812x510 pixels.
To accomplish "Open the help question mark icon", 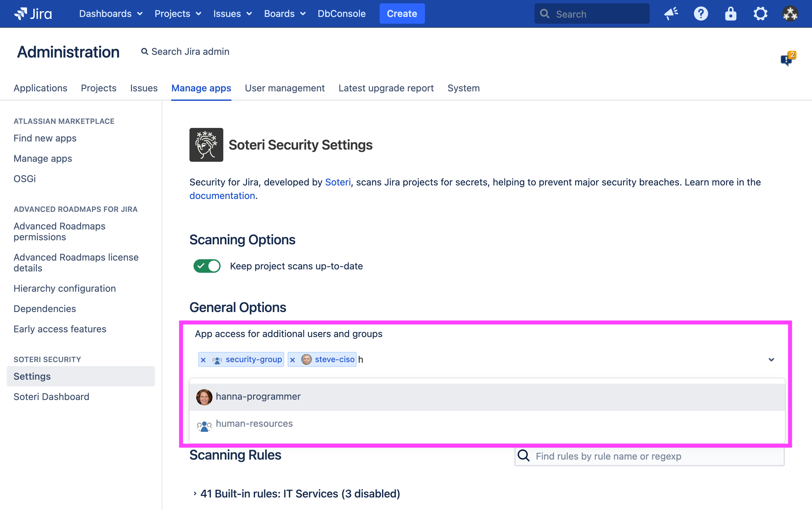I will click(x=701, y=14).
